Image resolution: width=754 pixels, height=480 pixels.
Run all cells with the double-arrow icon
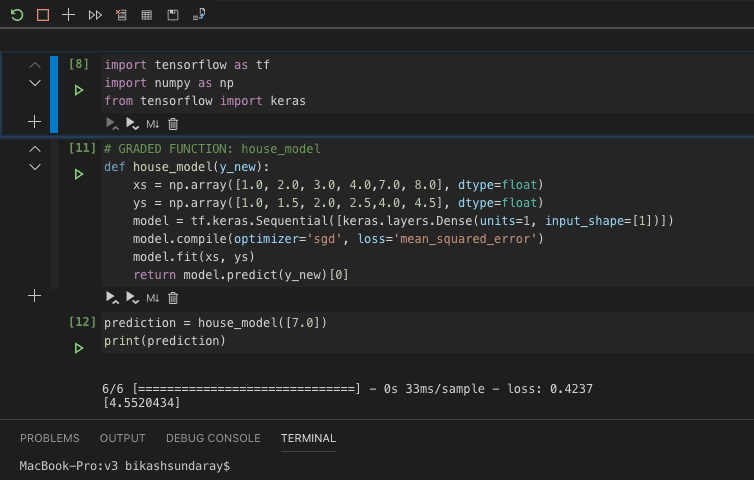tap(95, 15)
